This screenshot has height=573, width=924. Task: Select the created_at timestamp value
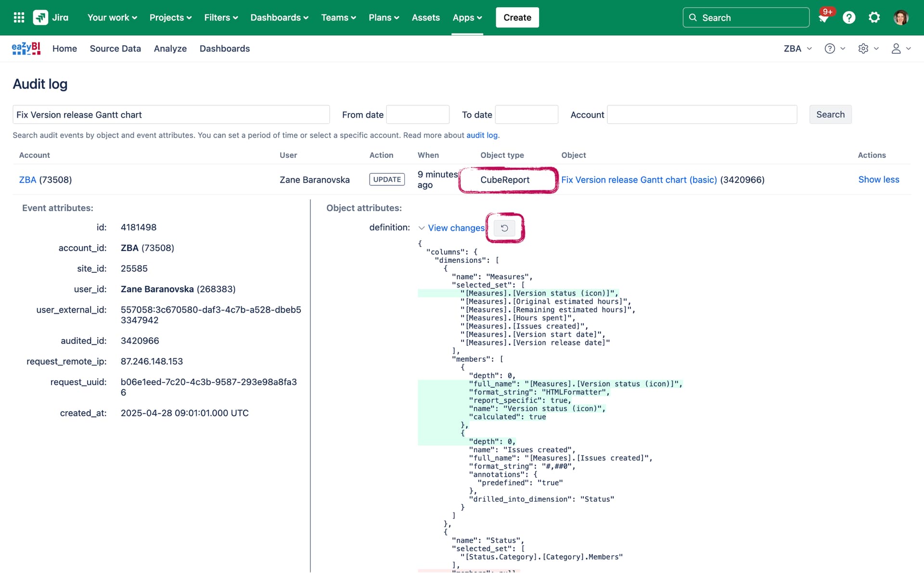[184, 413]
